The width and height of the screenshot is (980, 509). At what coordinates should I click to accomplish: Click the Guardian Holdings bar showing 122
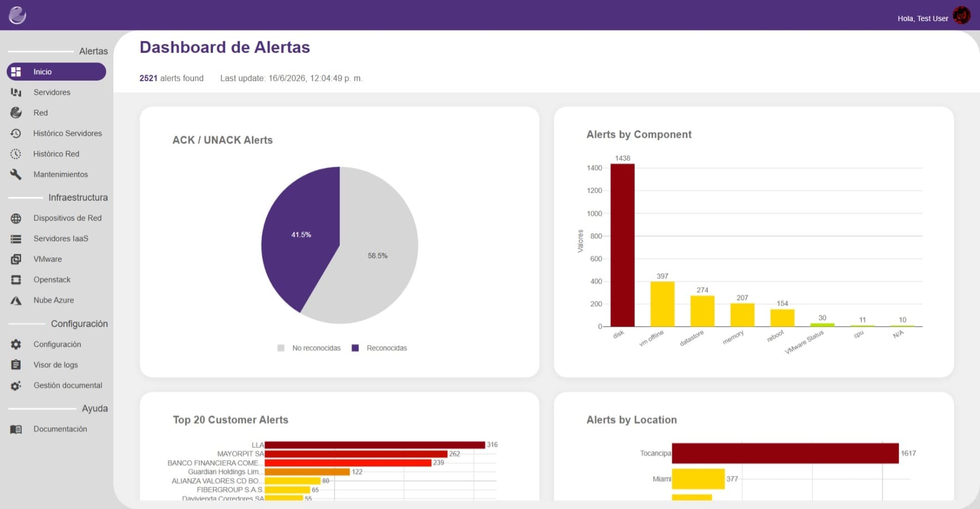(307, 472)
